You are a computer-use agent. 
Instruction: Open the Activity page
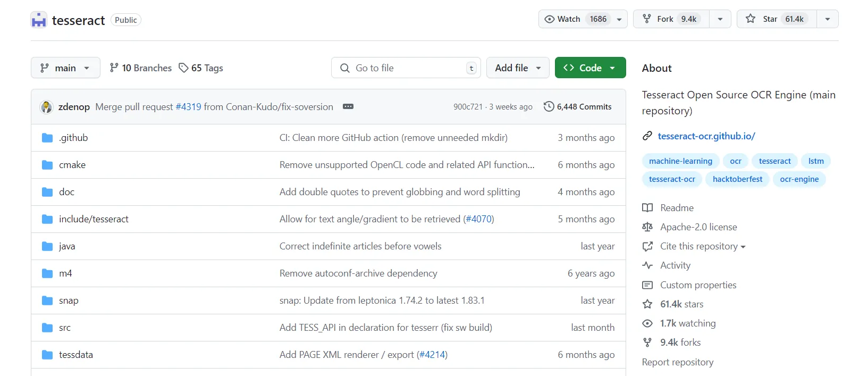tap(675, 265)
